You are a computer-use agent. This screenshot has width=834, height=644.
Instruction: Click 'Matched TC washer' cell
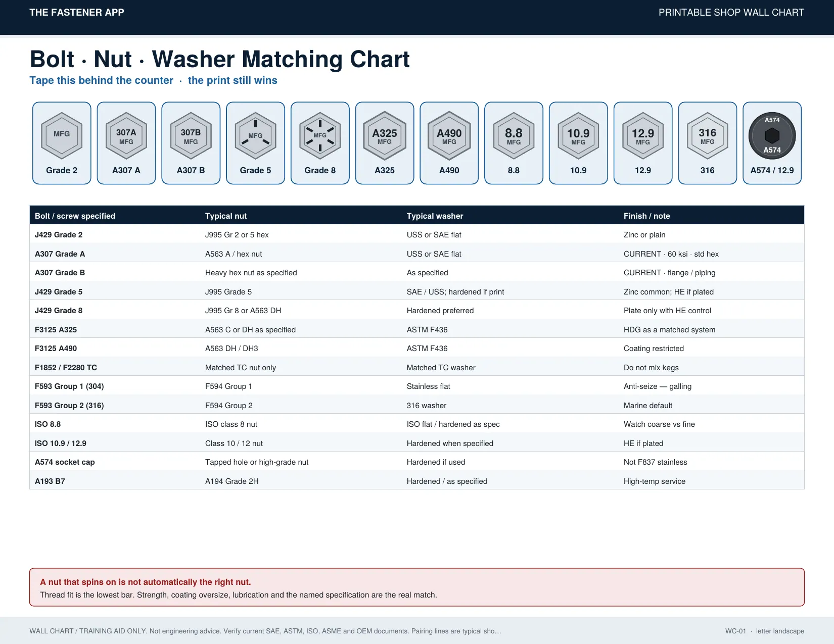[441, 368]
